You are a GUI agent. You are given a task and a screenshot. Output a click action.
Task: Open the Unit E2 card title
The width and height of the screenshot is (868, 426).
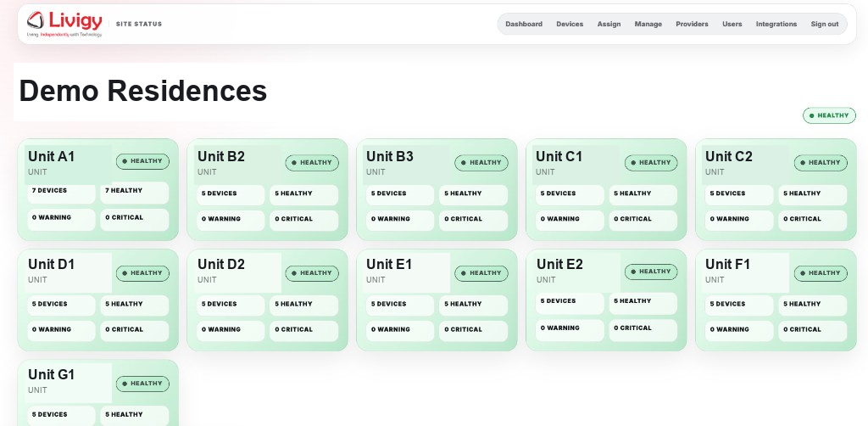coord(559,264)
